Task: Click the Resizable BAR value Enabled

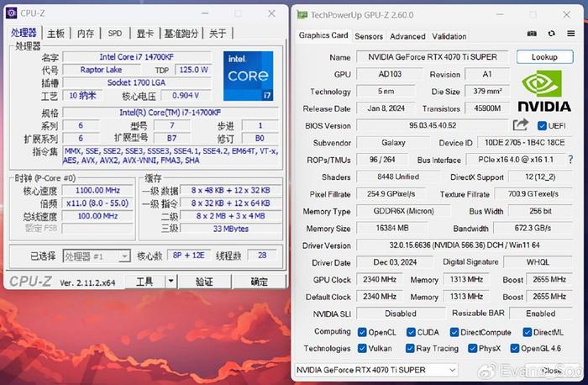Action: click(540, 314)
